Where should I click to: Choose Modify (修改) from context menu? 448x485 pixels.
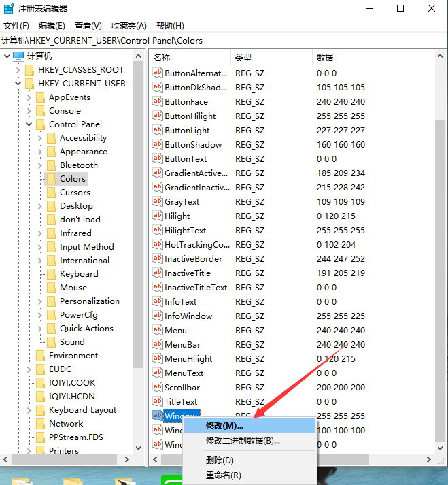tap(224, 426)
